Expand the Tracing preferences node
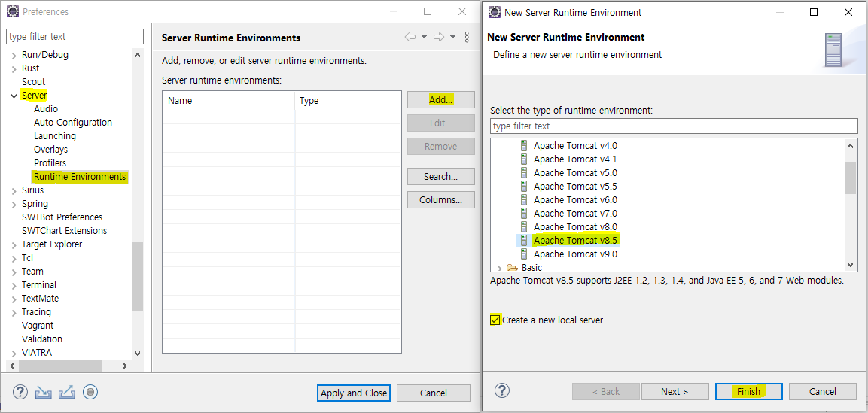Viewport: 868px width, 413px height. click(x=14, y=312)
